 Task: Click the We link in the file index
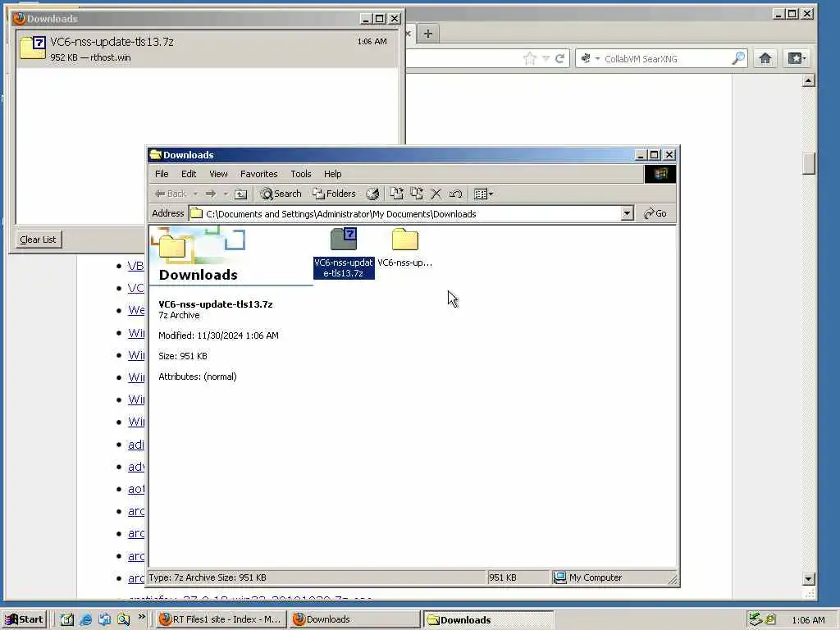[136, 310]
